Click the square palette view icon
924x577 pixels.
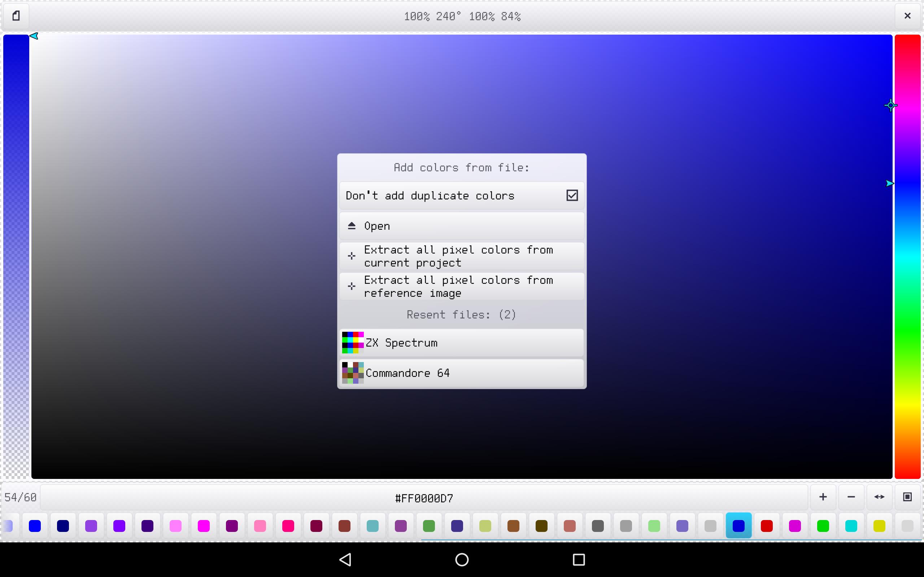908,497
